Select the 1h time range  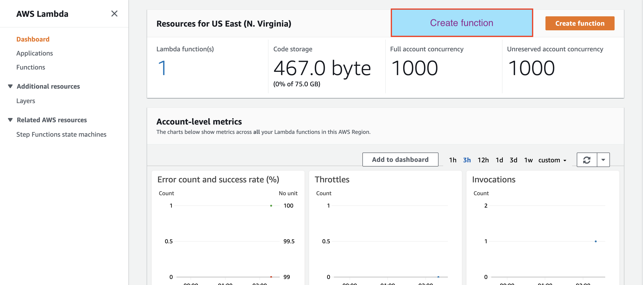(453, 160)
